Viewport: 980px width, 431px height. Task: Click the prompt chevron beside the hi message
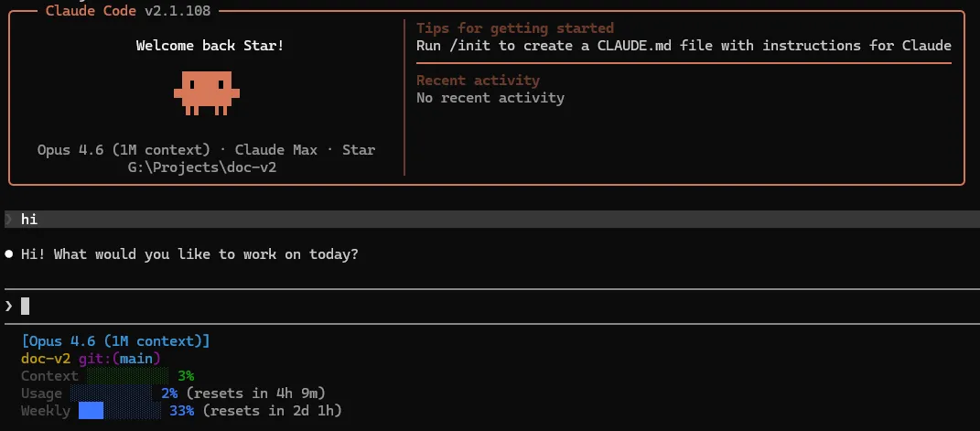pyautogui.click(x=9, y=220)
